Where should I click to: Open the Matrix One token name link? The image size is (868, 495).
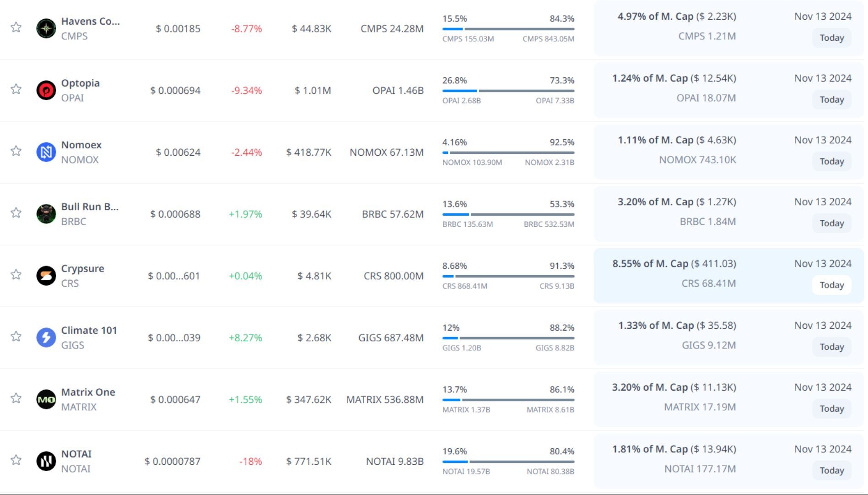88,392
